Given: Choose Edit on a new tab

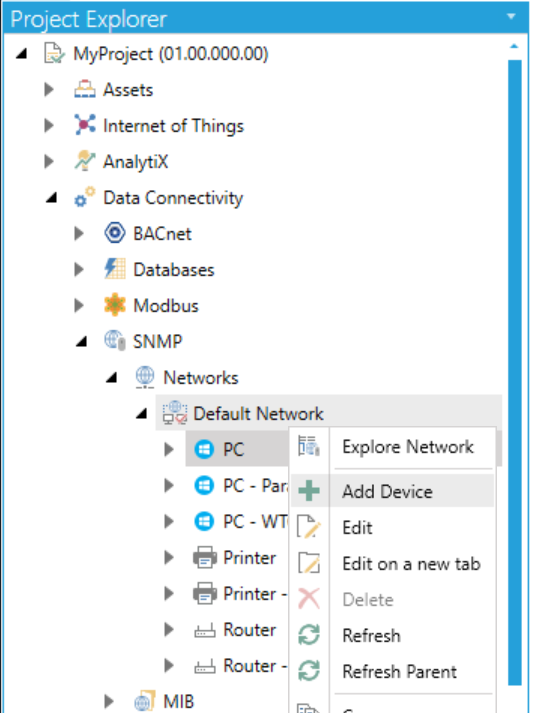Looking at the screenshot, I should click(x=411, y=564).
